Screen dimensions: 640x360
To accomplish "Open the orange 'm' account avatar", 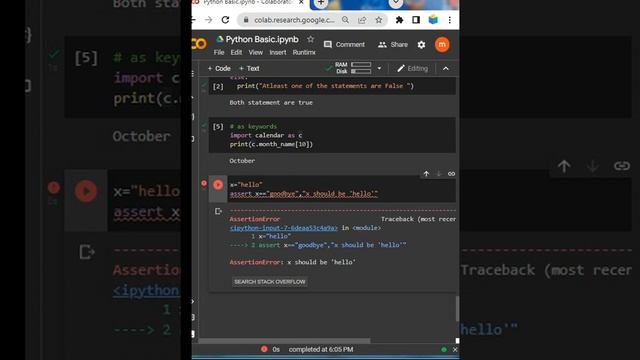I will 442,44.
